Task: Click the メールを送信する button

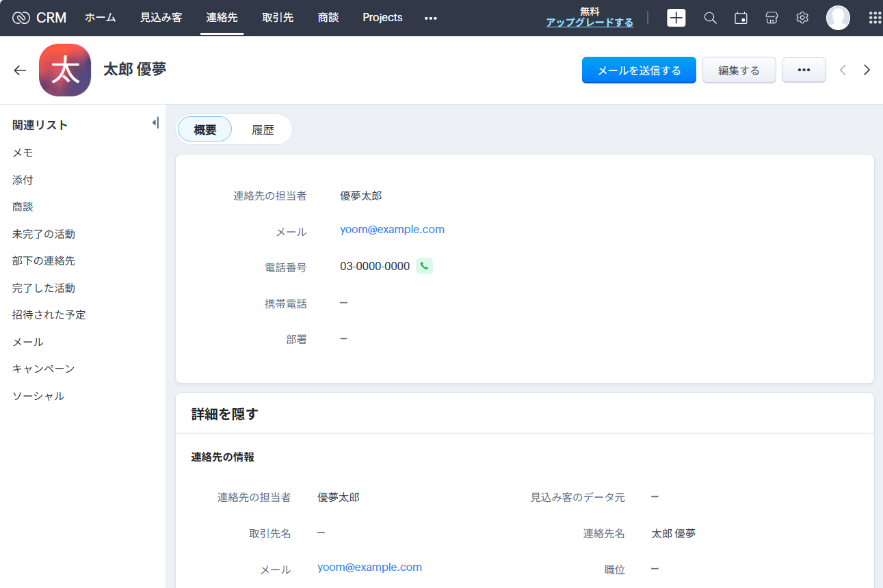Action: click(639, 70)
